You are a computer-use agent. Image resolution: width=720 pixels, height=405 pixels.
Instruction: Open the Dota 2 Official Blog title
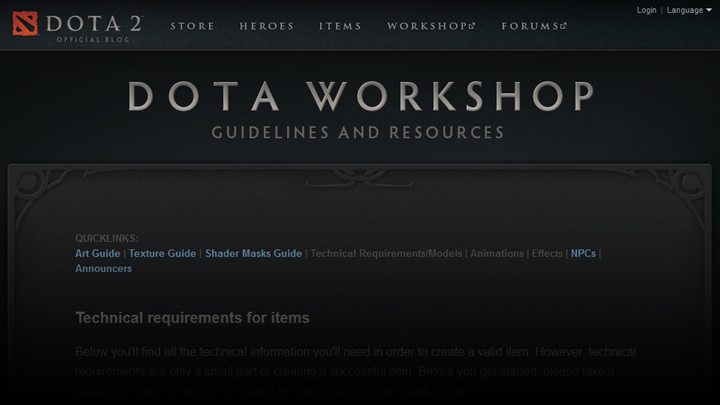coord(95,28)
